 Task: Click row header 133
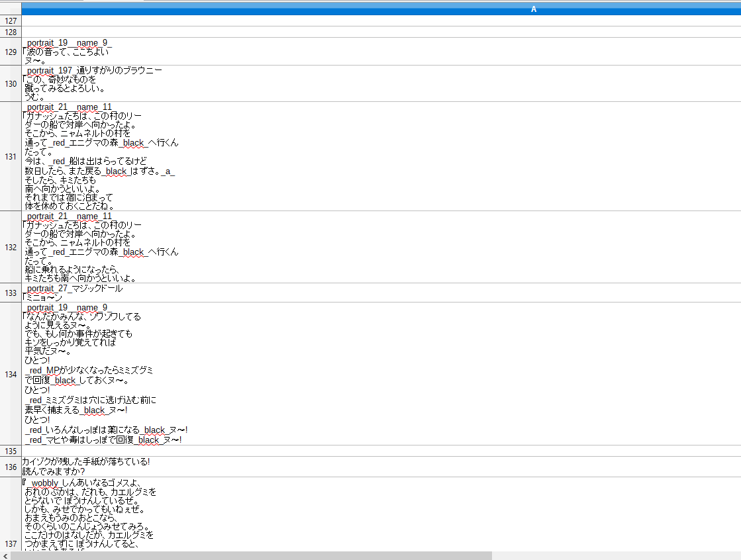click(x=11, y=293)
